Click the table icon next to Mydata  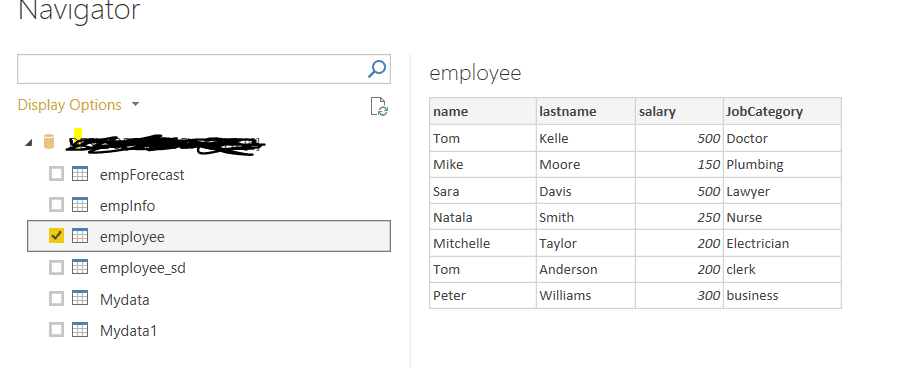click(80, 299)
